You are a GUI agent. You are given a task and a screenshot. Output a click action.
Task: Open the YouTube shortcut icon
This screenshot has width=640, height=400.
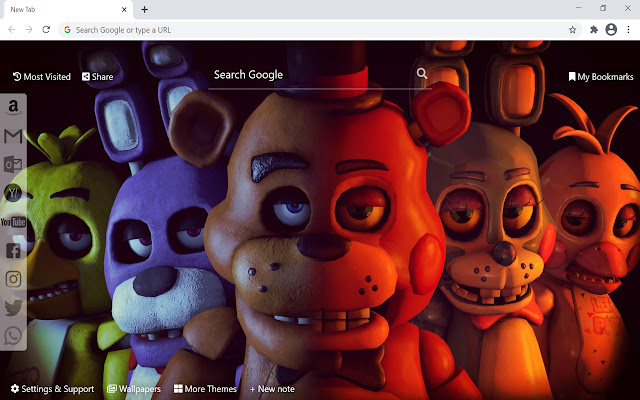13,222
